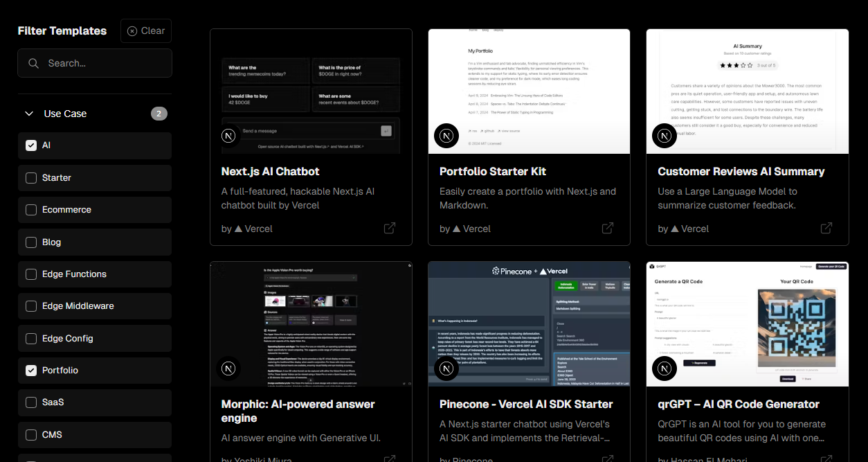
Task: Clear all template filters
Action: (146, 30)
